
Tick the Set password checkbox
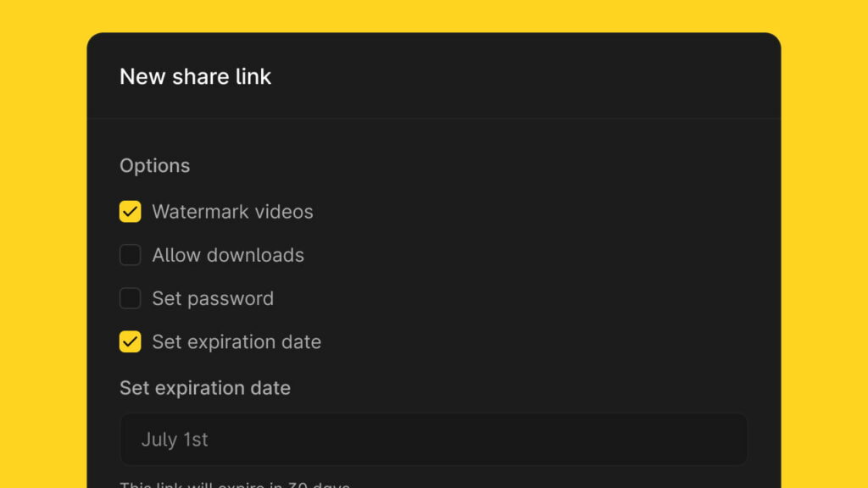[130, 298]
